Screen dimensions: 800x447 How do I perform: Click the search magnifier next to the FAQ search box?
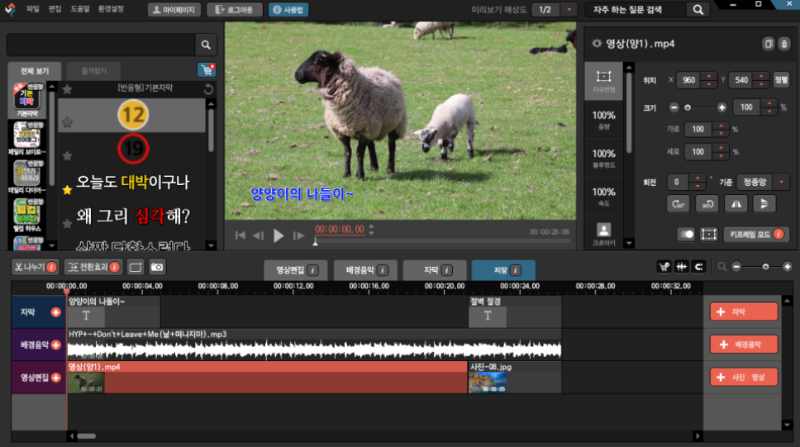click(697, 9)
